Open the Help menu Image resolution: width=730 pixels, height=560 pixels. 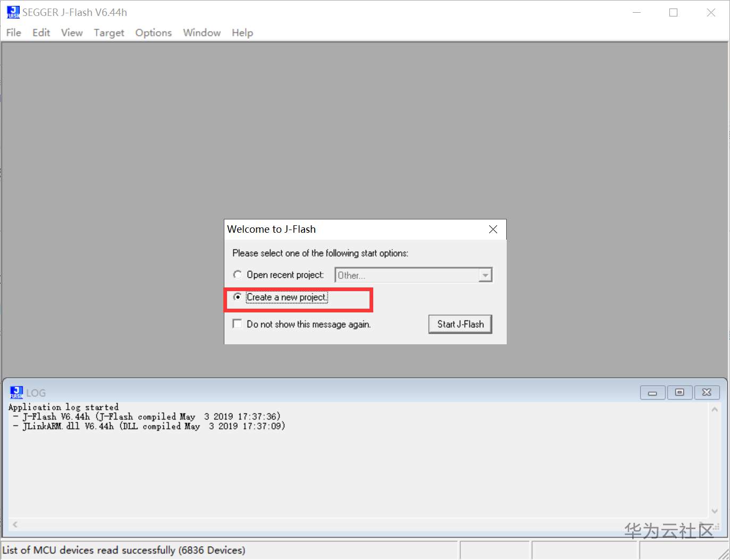[x=242, y=32]
